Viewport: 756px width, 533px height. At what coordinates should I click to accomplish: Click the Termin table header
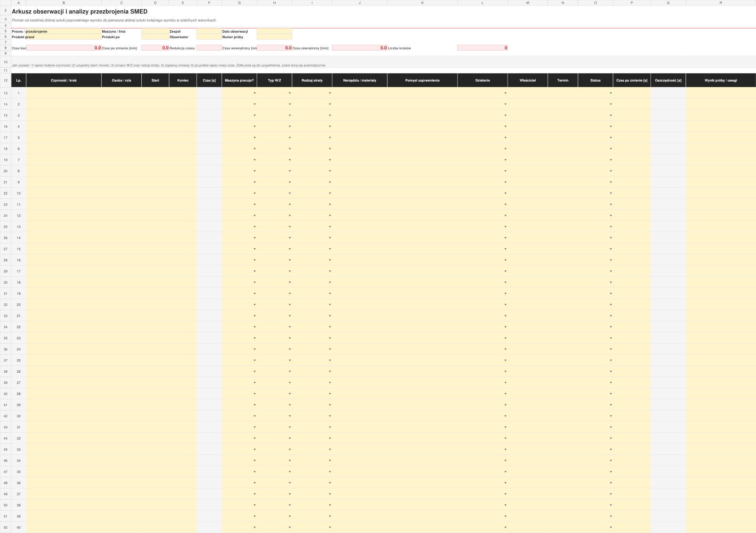(563, 80)
